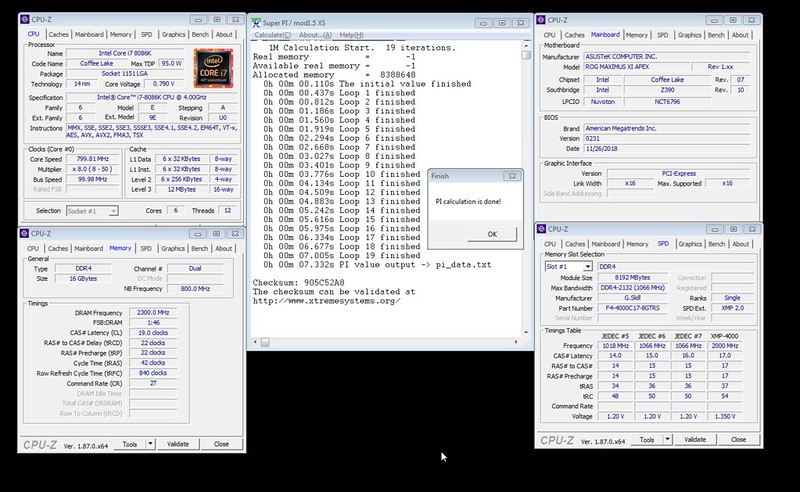Viewport: 800px width, 492px height.
Task: Click Tools button in Memory window
Action: click(x=130, y=444)
